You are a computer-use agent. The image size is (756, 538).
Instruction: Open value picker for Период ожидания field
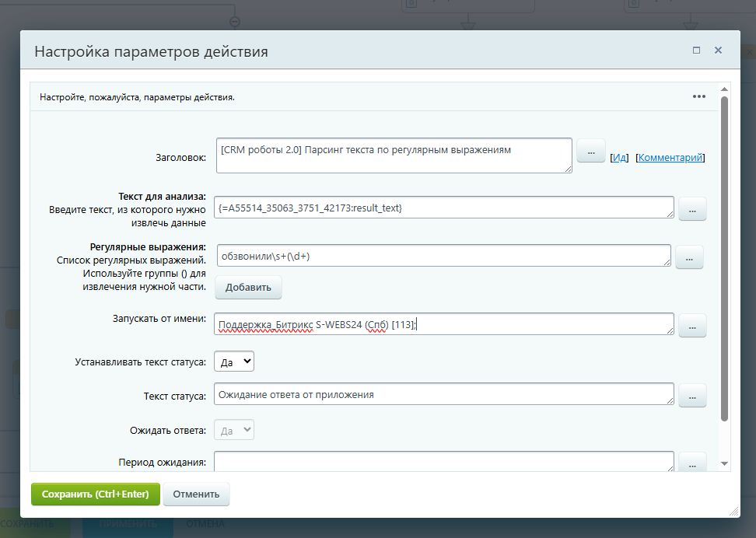pyautogui.click(x=692, y=462)
